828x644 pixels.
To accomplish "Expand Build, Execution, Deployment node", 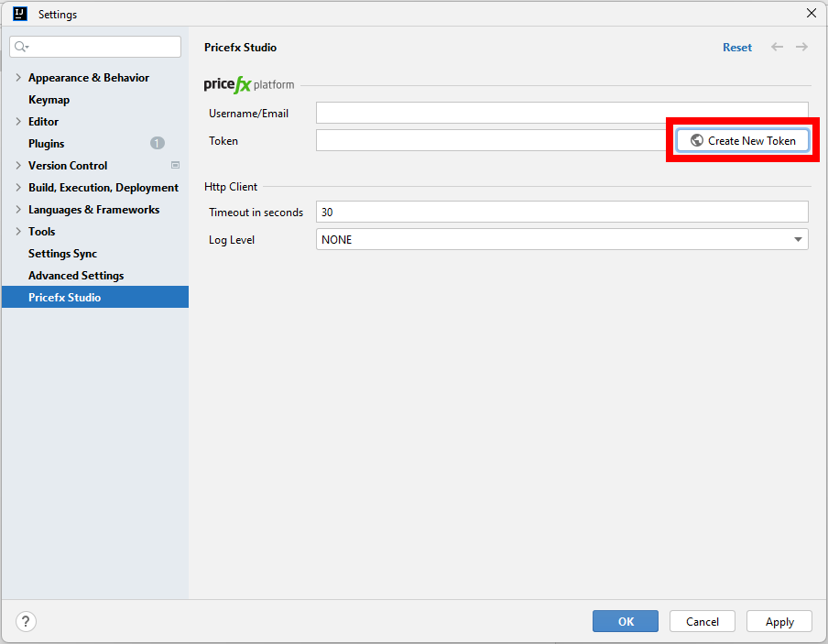I will pyautogui.click(x=18, y=188).
